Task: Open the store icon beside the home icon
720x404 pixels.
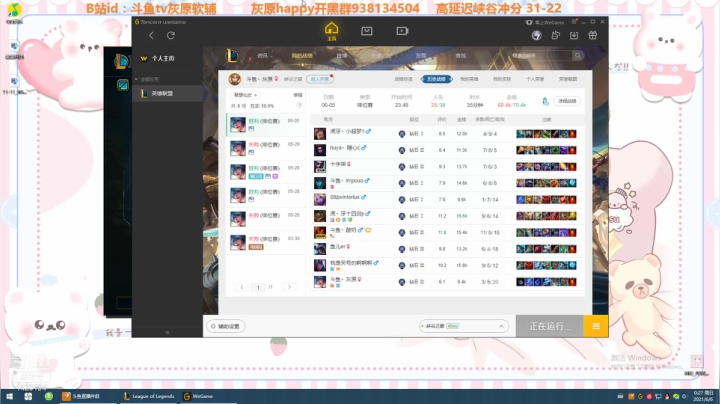Action: 366,31
